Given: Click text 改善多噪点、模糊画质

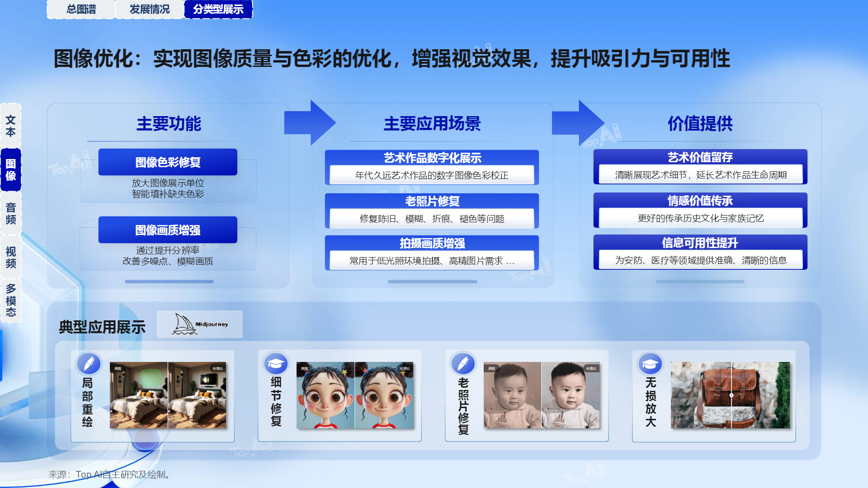Looking at the screenshot, I should point(168,261).
